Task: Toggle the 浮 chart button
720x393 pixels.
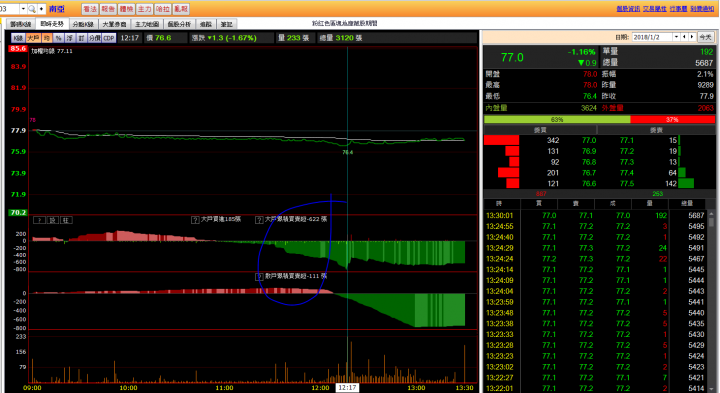Action: coord(70,38)
